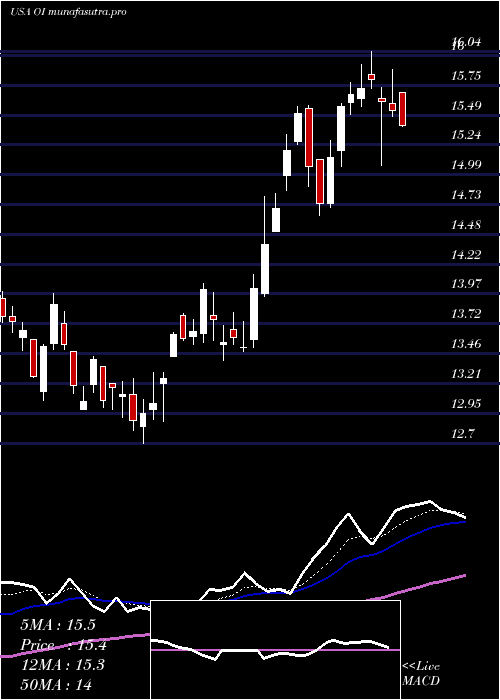Click the 15.49 price axis label
This screenshot has width=500, height=700.
(466, 105)
